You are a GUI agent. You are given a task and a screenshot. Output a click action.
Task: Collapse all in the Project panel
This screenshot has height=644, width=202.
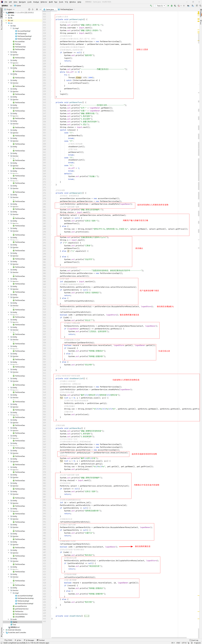tap(33, 9)
